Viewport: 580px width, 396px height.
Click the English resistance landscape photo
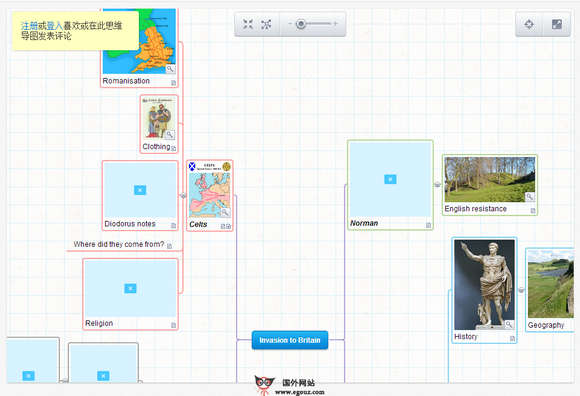[x=490, y=179]
